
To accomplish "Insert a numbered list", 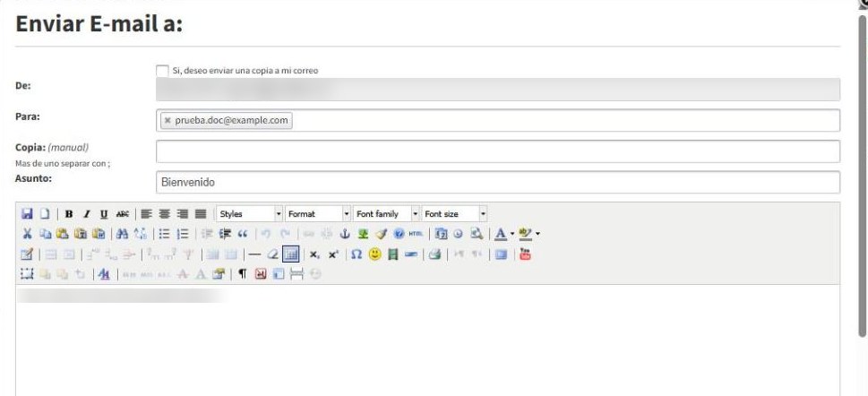I will pos(183,234).
